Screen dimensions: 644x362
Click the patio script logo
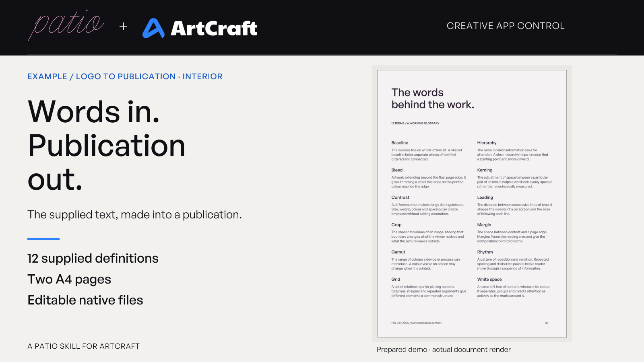click(x=66, y=25)
